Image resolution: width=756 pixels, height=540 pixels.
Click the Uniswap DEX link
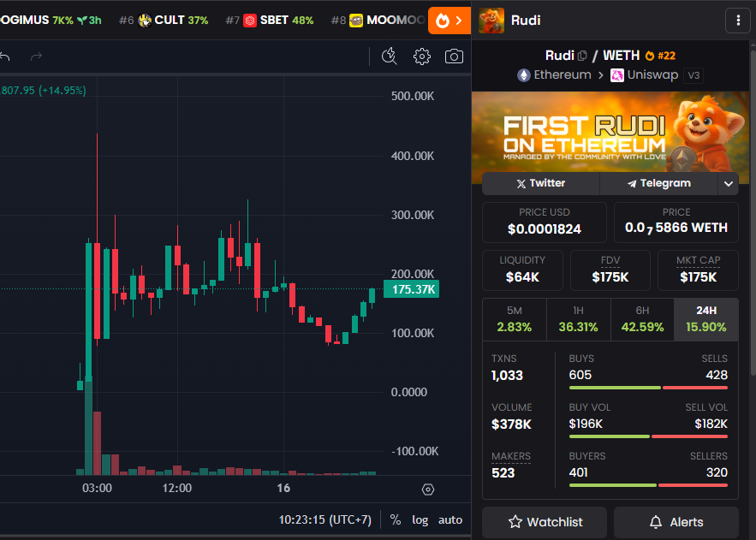(x=645, y=75)
